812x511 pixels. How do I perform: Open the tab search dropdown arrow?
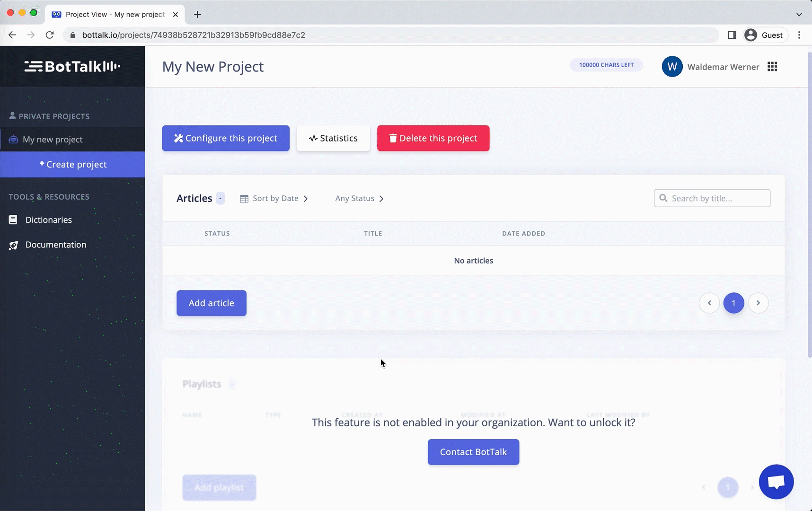(x=799, y=15)
